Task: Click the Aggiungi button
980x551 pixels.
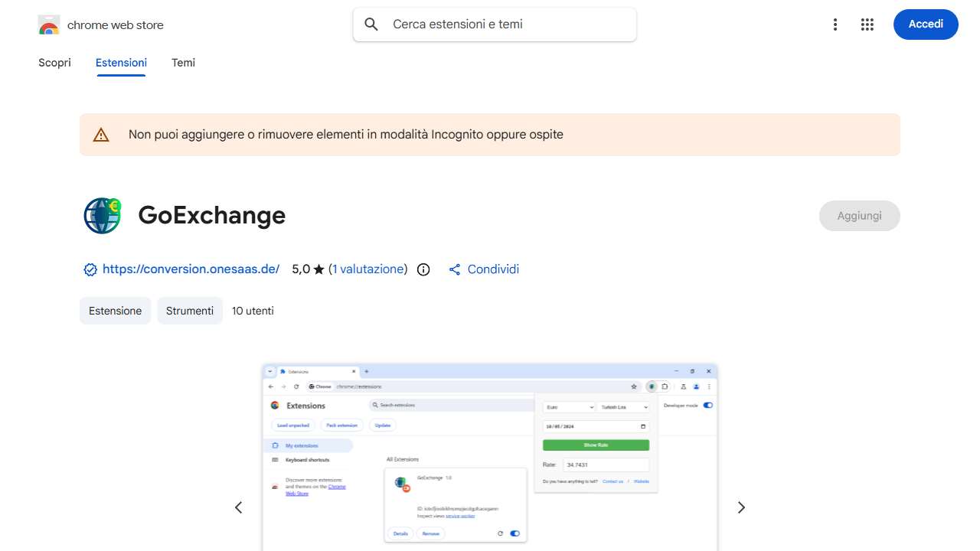Action: click(x=859, y=215)
